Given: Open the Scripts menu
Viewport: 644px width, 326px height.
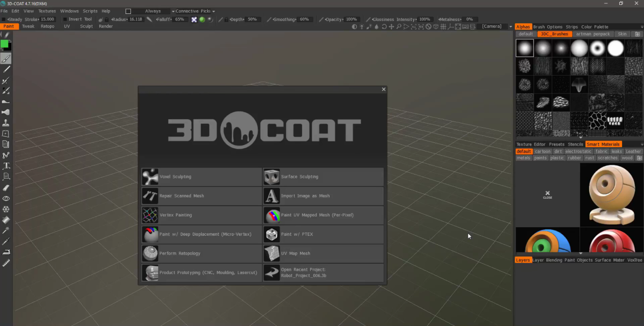Looking at the screenshot, I should (90, 11).
